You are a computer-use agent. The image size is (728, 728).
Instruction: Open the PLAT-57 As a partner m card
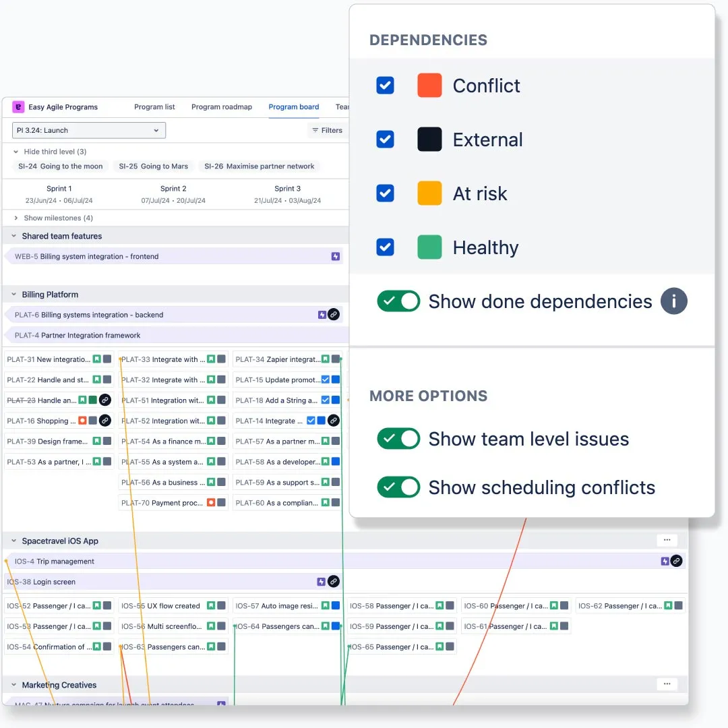(x=287, y=441)
